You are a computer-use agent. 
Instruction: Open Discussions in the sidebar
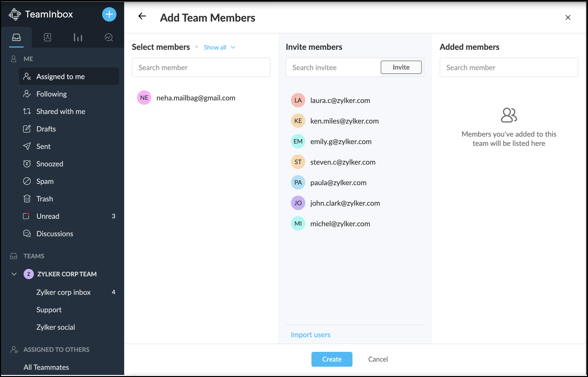click(x=55, y=233)
